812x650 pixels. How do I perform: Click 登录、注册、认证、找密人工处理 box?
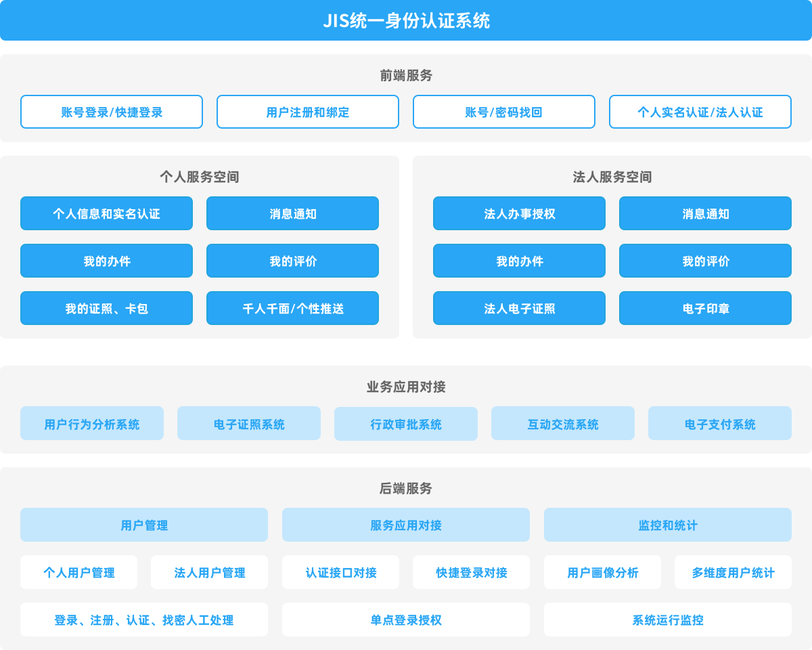tap(144, 620)
